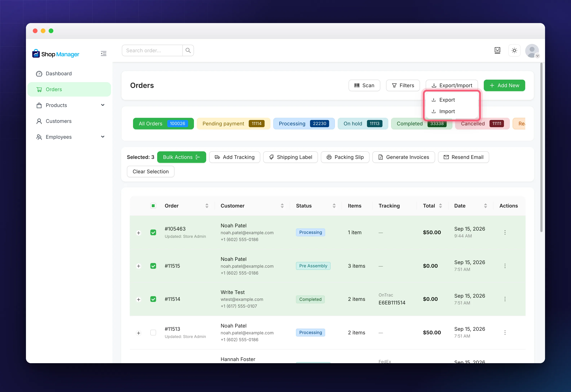Expand Employees submenu chevron
This screenshot has width=571, height=392.
[103, 137]
